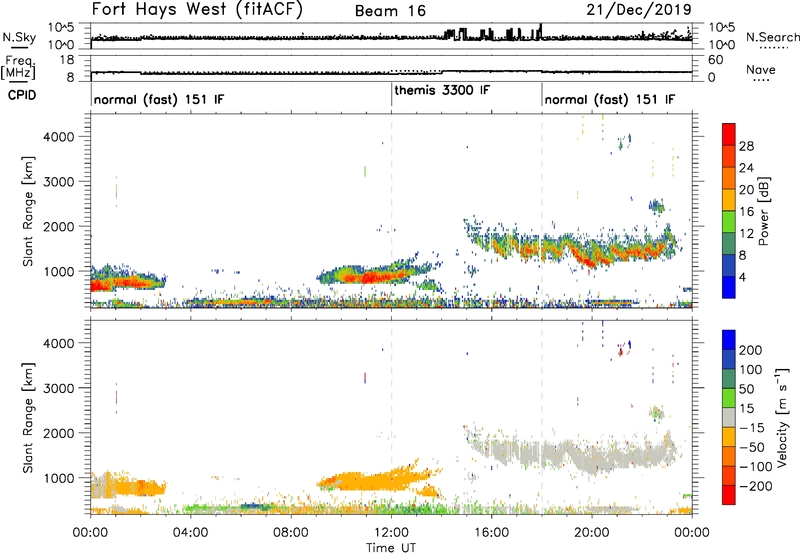Image resolution: width=800 pixels, height=554 pixels.
Task: Click the orange velocity patch near 02:00 at 800 km
Action: coord(138,487)
